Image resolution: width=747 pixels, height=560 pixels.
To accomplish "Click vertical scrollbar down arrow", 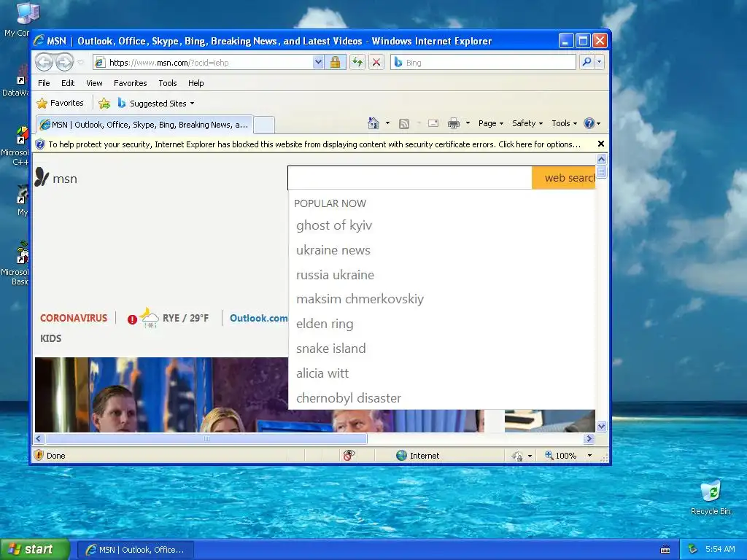I will (x=601, y=426).
